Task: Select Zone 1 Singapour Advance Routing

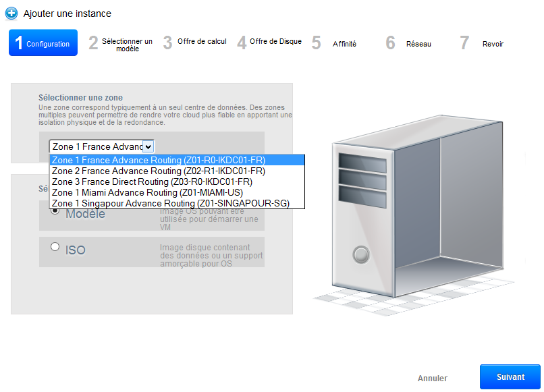Action: pos(171,203)
